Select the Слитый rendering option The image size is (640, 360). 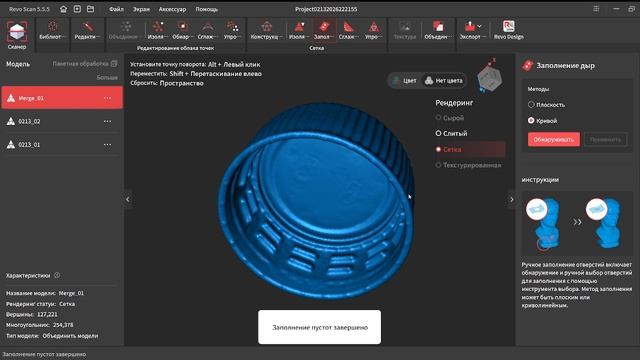point(451,133)
